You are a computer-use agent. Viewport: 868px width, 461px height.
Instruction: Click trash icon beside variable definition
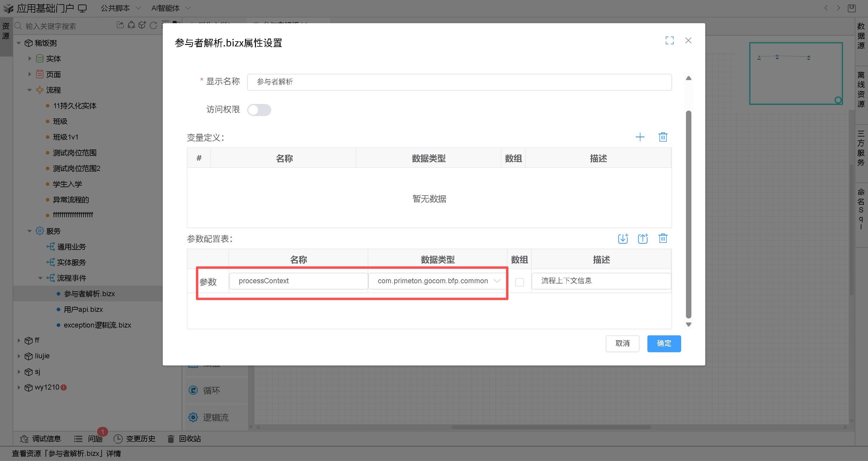[x=662, y=137]
